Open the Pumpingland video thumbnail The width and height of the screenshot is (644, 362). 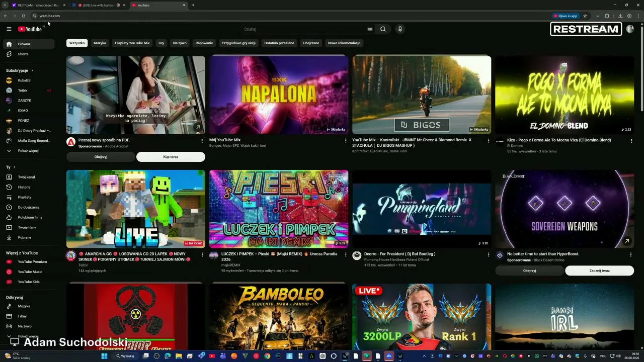[x=422, y=209]
